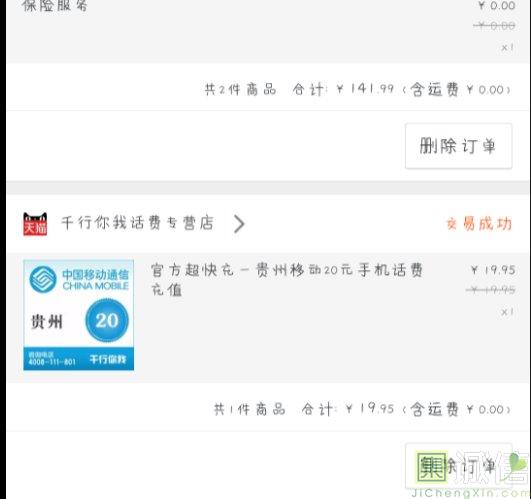
Task: Click the first 删除订单 button
Action: tap(459, 146)
